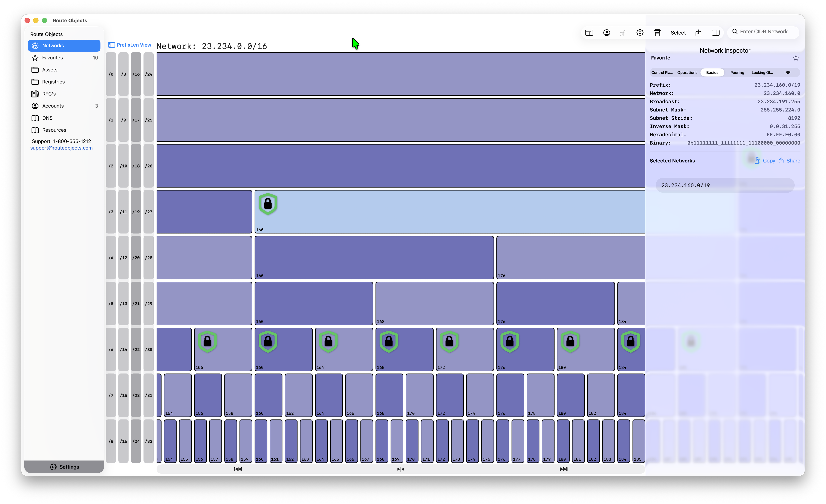Open Favorites in the sidebar
This screenshot has width=826, height=504.
64,58
